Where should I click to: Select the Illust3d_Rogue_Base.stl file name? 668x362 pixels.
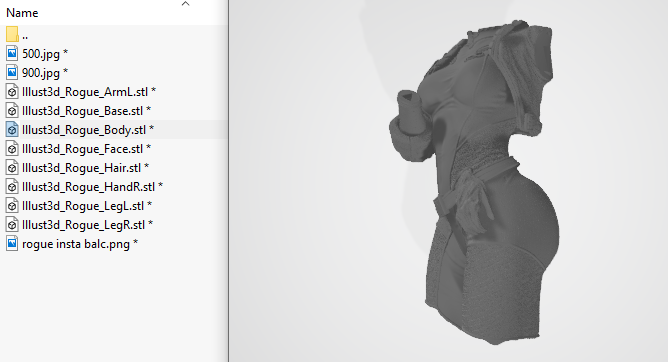point(86,111)
